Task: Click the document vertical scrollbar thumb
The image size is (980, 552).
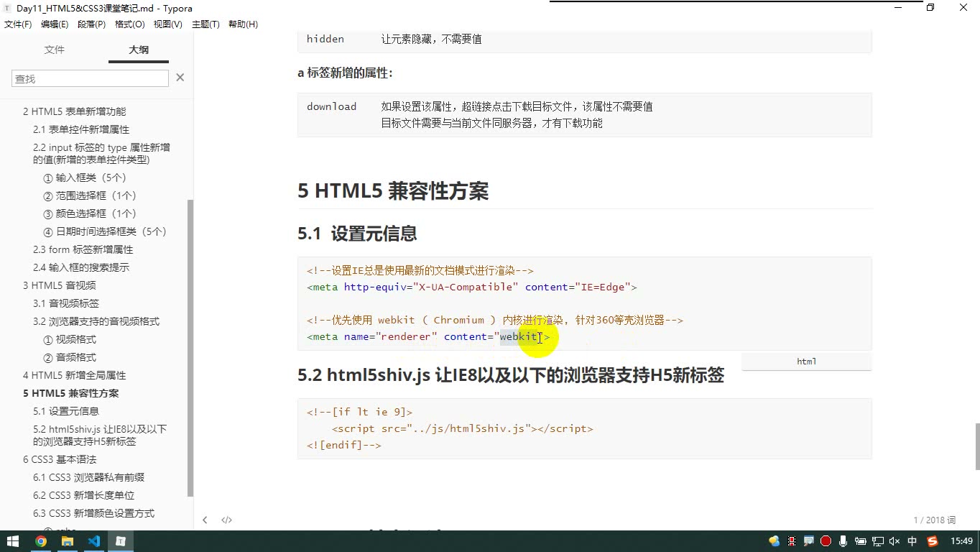Action: tap(976, 446)
